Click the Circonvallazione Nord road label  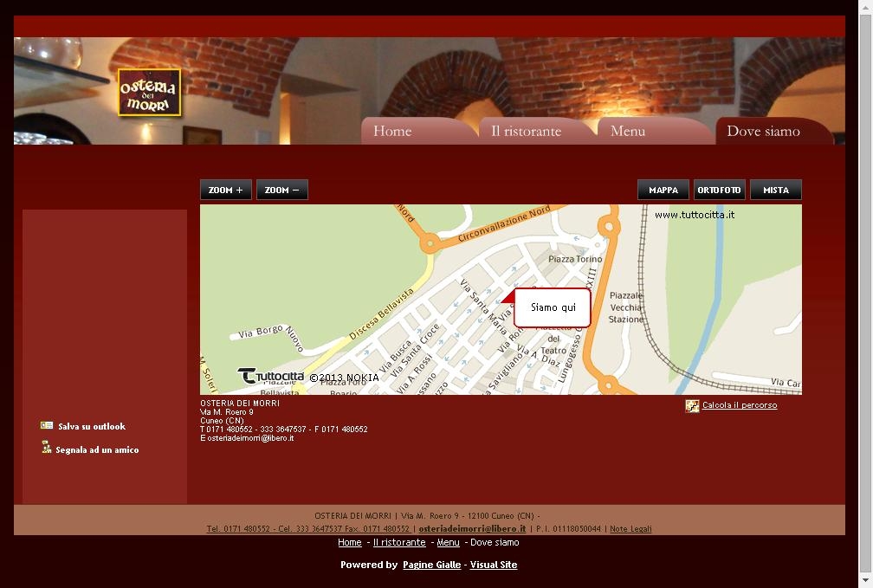(504, 223)
